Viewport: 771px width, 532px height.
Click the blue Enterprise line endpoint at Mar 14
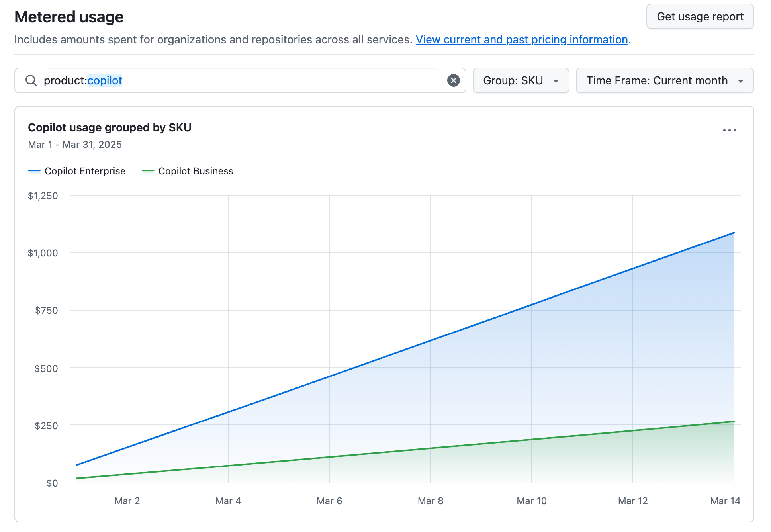click(x=734, y=233)
